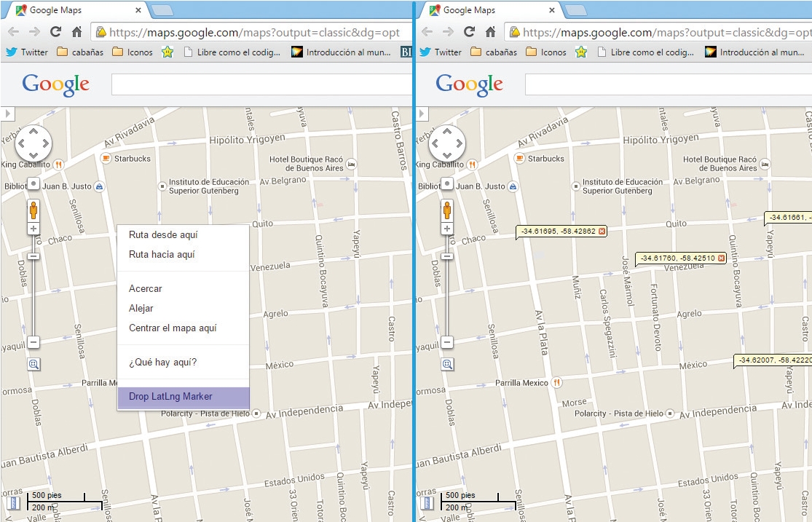Click Drop LatLng Marker in context menu
Image resolution: width=812 pixels, height=522 pixels.
pyautogui.click(x=184, y=397)
